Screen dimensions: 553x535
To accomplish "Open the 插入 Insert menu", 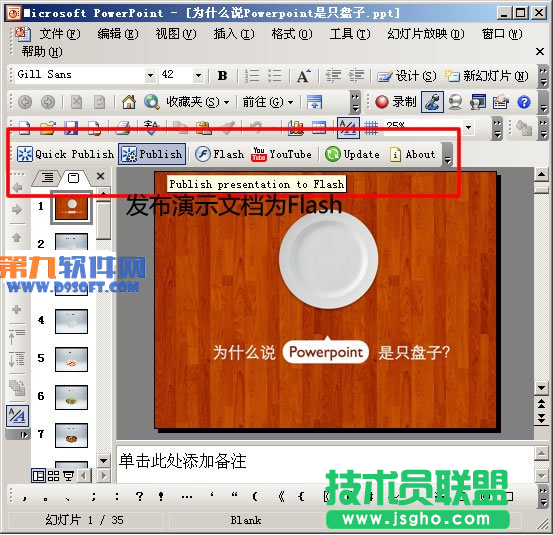I will coord(234,34).
